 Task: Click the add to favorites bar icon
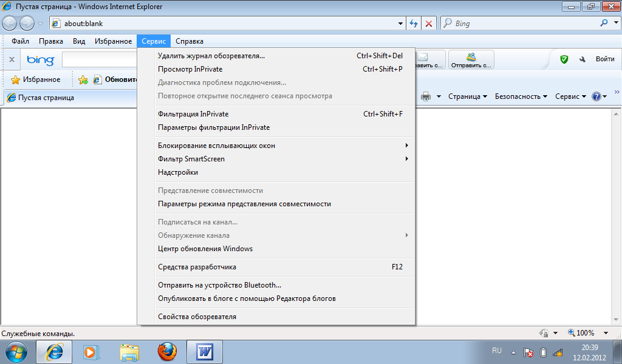point(83,80)
